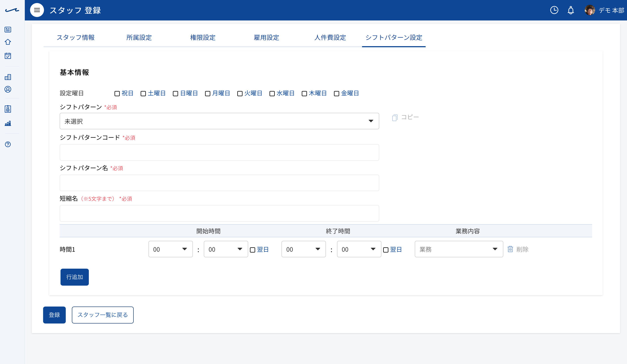Switch to the 雇用設定 tab

(x=266, y=38)
